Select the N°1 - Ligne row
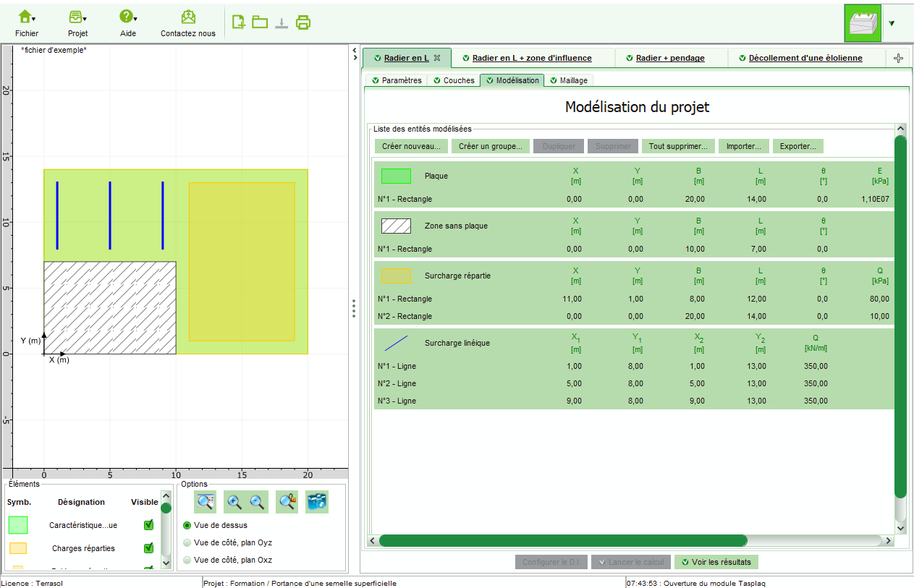Viewport: 914px width, 588px height. pos(634,366)
